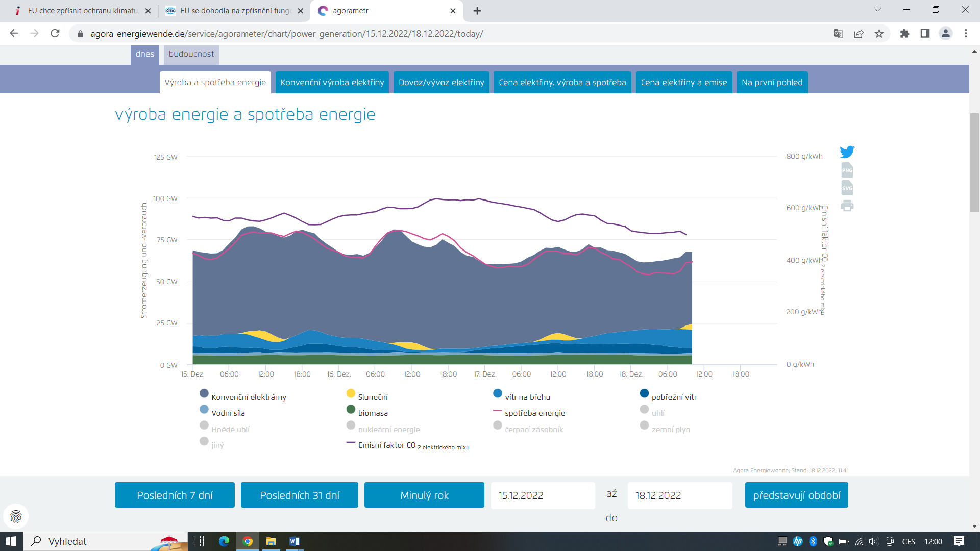Click the Google Translate page icon

(x=838, y=34)
